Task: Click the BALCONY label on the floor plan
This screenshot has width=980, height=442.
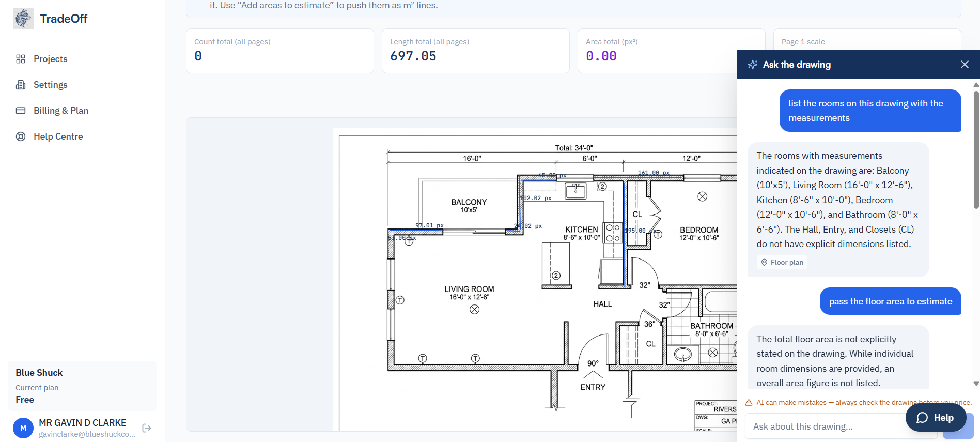Action: [469, 202]
